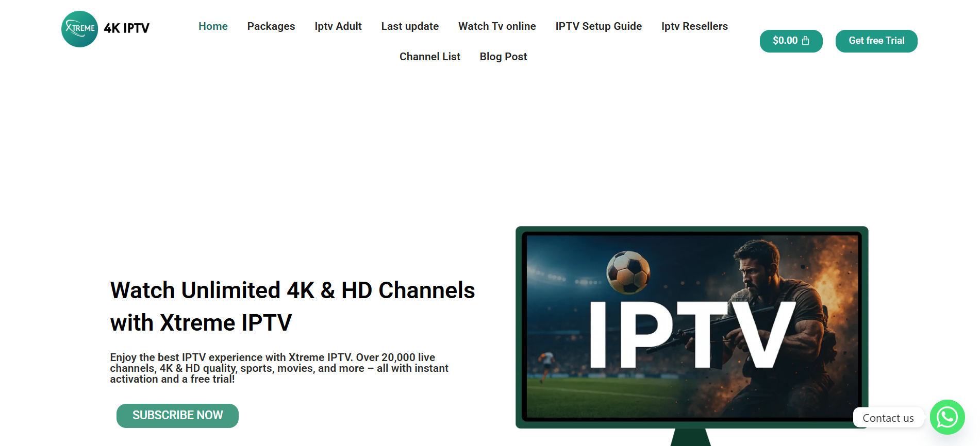Open the Channel List page
The width and height of the screenshot is (980, 446).
tap(430, 57)
